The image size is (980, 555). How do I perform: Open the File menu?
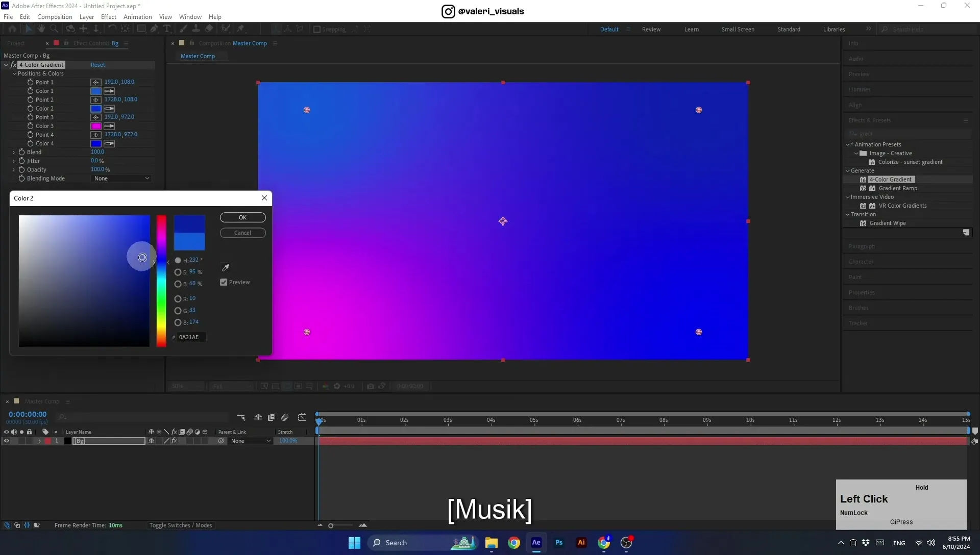[8, 17]
